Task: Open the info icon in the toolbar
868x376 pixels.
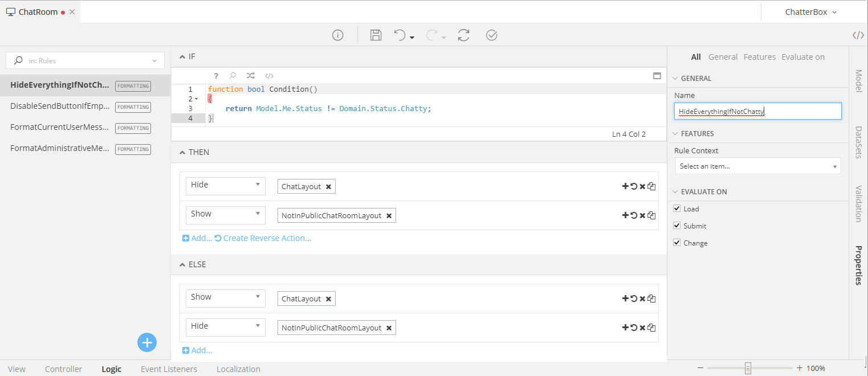Action: 337,35
